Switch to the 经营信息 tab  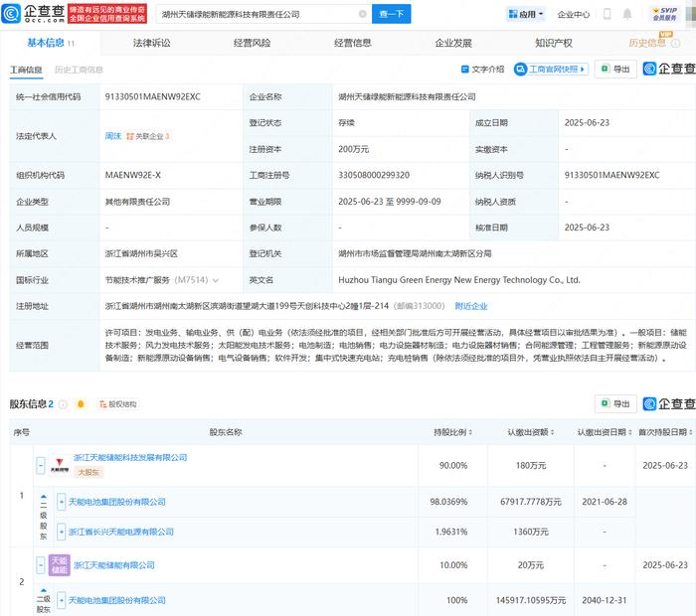(352, 43)
